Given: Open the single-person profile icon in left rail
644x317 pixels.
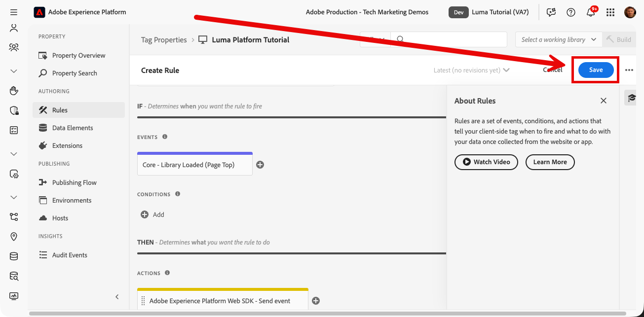Looking at the screenshot, I should point(14,28).
